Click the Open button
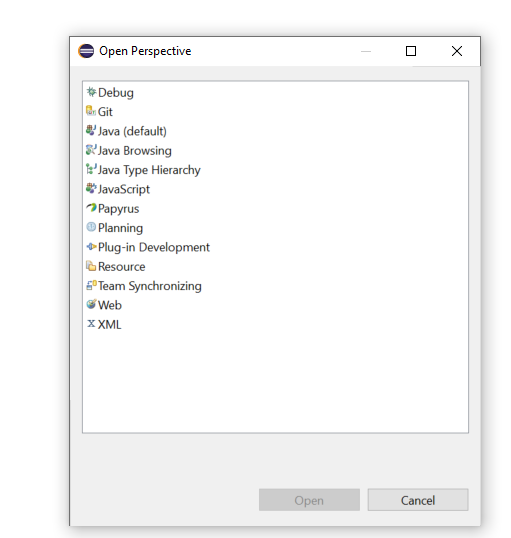The image size is (511, 538). [309, 500]
